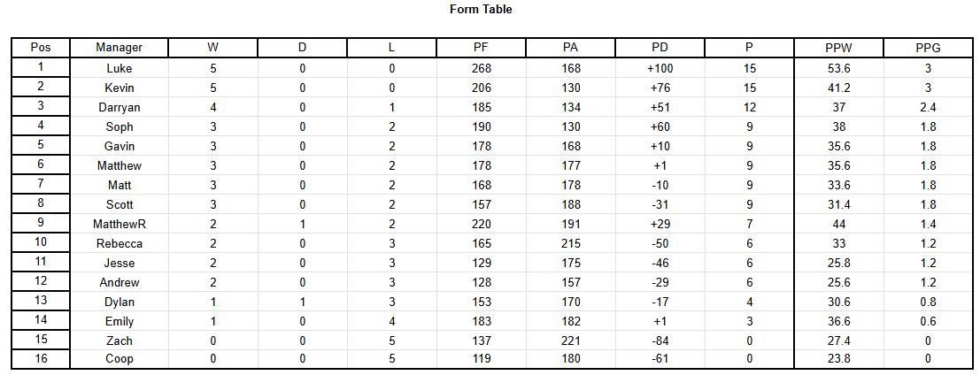The image size is (980, 375).
Task: Click the Form Table title
Action: coord(481,10)
